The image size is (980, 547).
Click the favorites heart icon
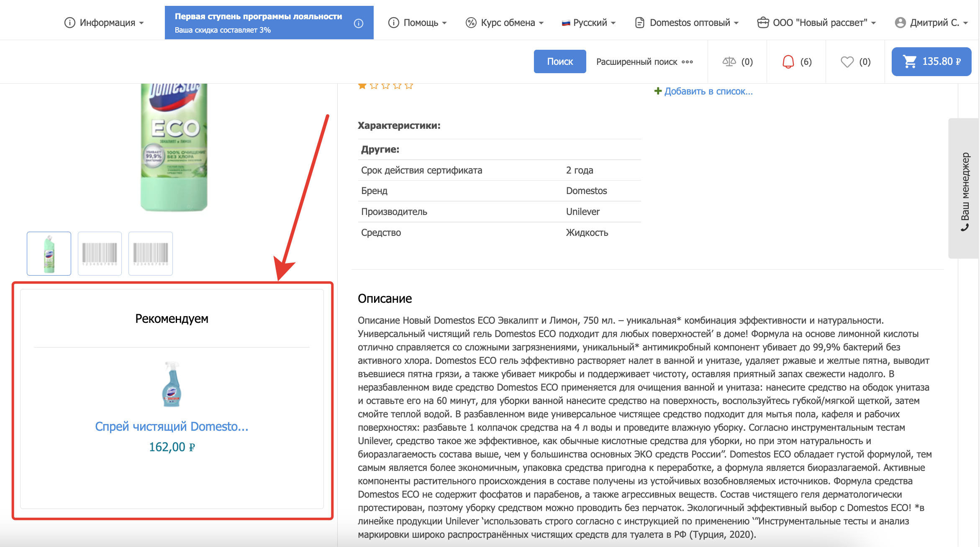pyautogui.click(x=847, y=62)
